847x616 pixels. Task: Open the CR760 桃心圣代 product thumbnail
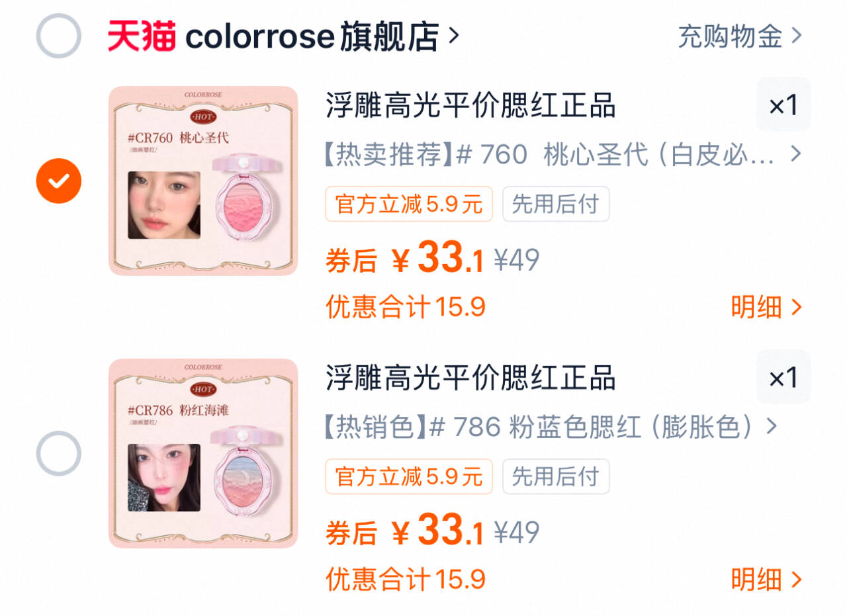pyautogui.click(x=203, y=181)
